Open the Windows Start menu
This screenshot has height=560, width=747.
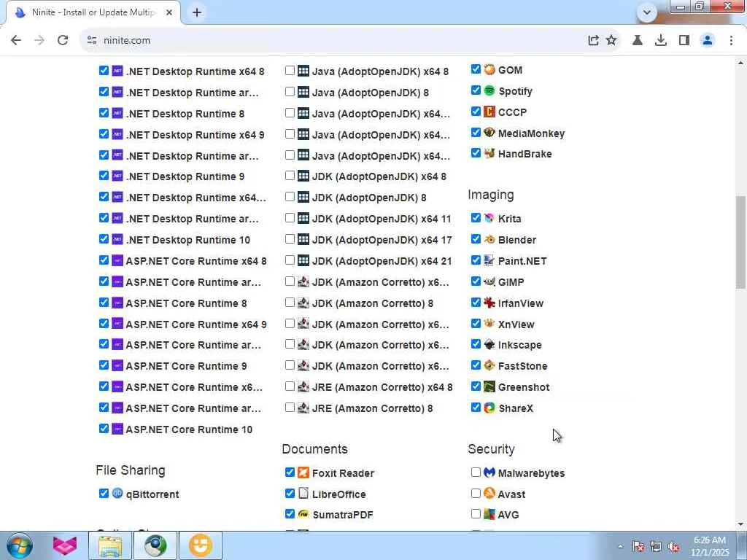click(20, 545)
